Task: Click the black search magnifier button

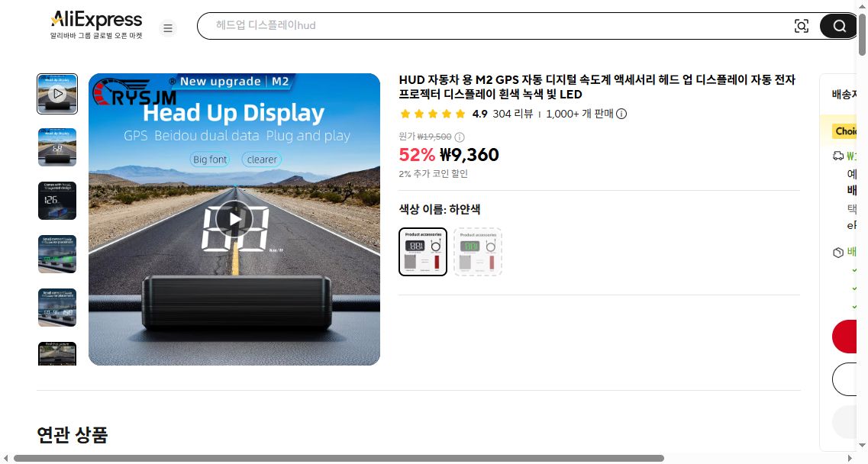Action: click(x=839, y=26)
